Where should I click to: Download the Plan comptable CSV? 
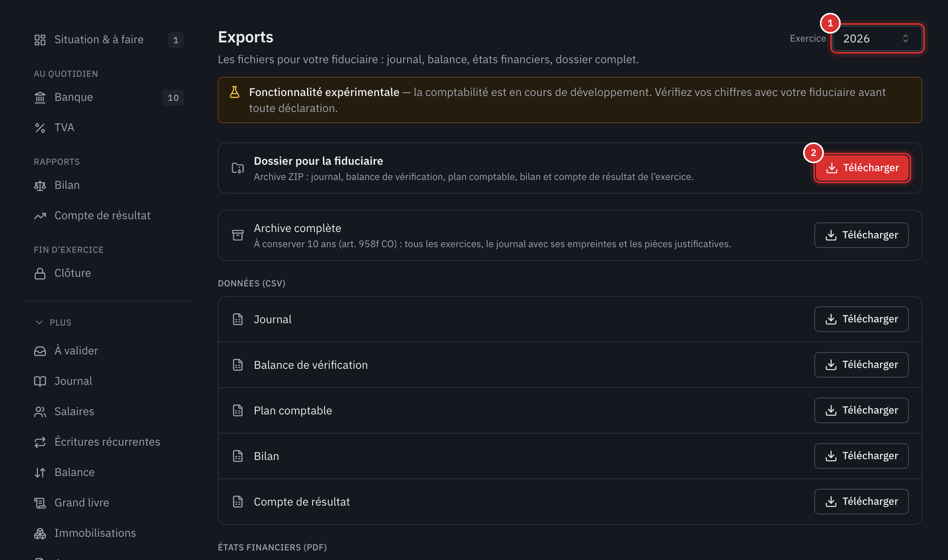861,410
